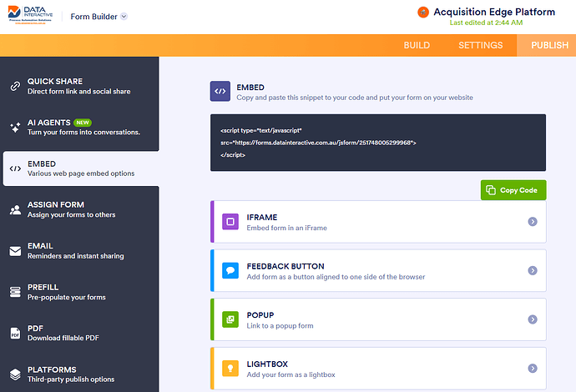Open Quick Share sidebar section

(x=81, y=86)
